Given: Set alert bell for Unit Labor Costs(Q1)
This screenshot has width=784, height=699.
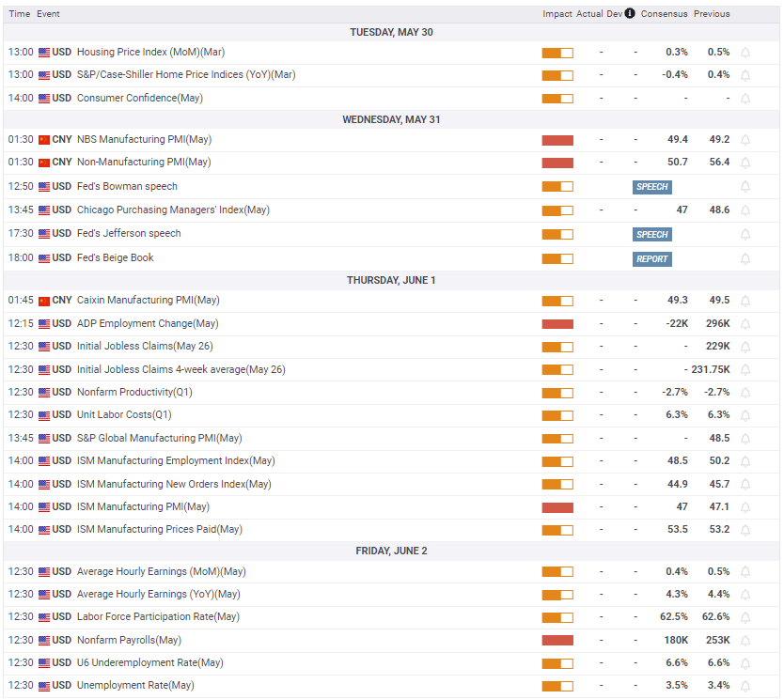Looking at the screenshot, I should (745, 415).
